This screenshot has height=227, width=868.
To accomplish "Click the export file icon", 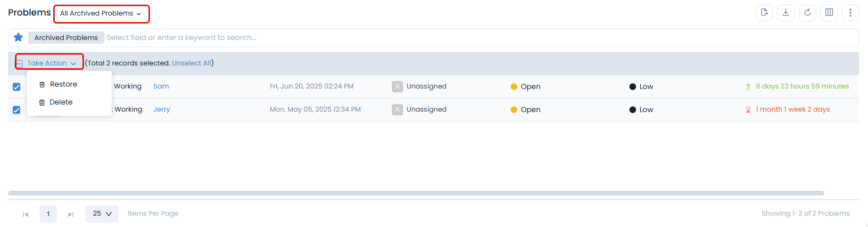I will click(764, 13).
